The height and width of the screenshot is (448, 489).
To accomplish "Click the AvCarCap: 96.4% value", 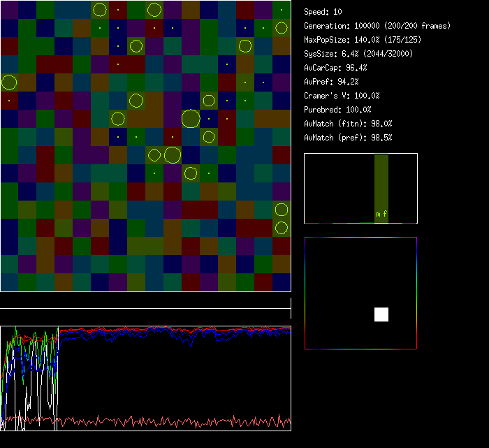I will click(335, 68).
